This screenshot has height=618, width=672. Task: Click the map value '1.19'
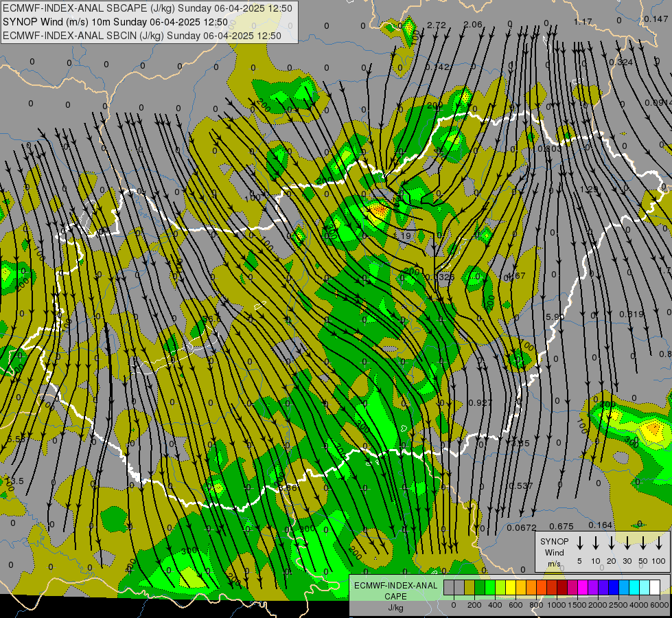coord(402,236)
